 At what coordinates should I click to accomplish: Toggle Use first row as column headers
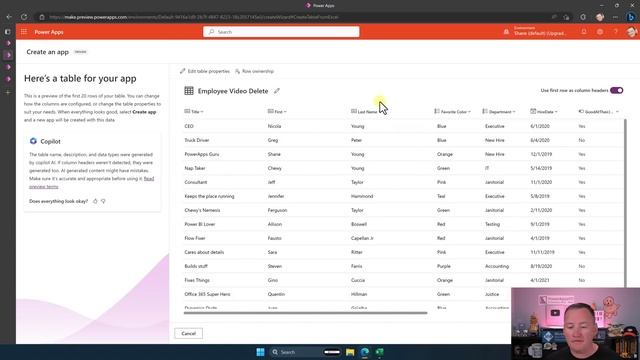pyautogui.click(x=616, y=90)
